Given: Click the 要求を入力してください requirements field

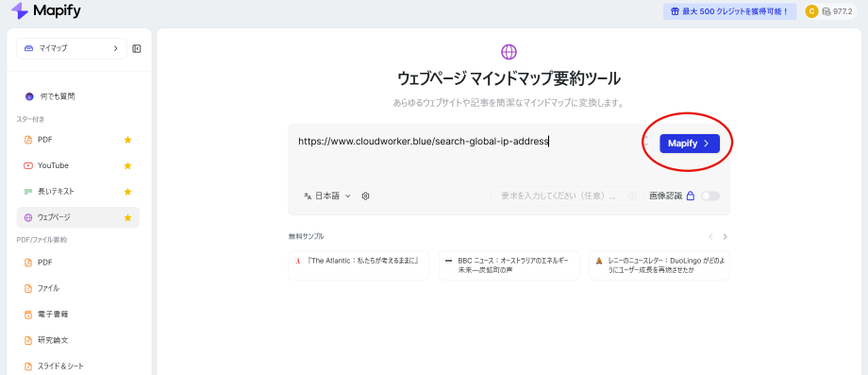Looking at the screenshot, I should (x=567, y=196).
